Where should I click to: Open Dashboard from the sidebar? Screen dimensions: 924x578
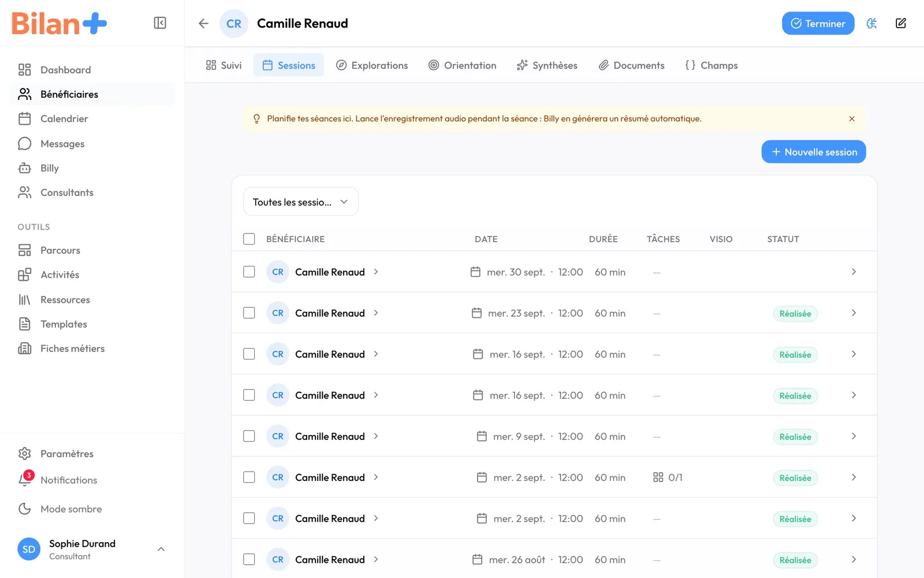tap(92, 70)
